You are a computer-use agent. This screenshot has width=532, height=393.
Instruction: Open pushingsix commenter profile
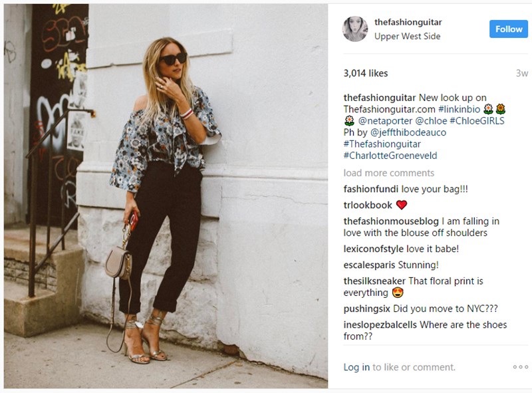367,309
